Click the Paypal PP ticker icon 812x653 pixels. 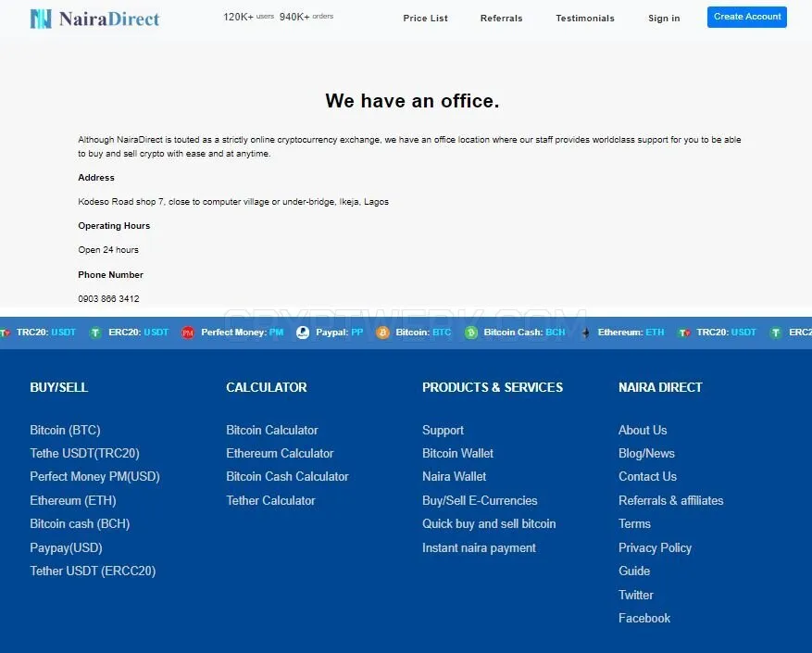[303, 333]
